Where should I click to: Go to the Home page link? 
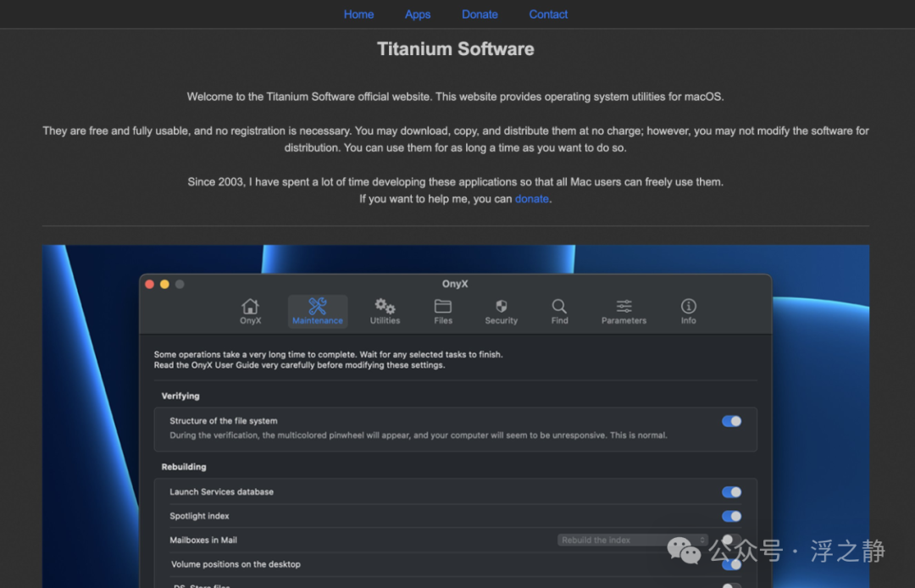point(358,14)
